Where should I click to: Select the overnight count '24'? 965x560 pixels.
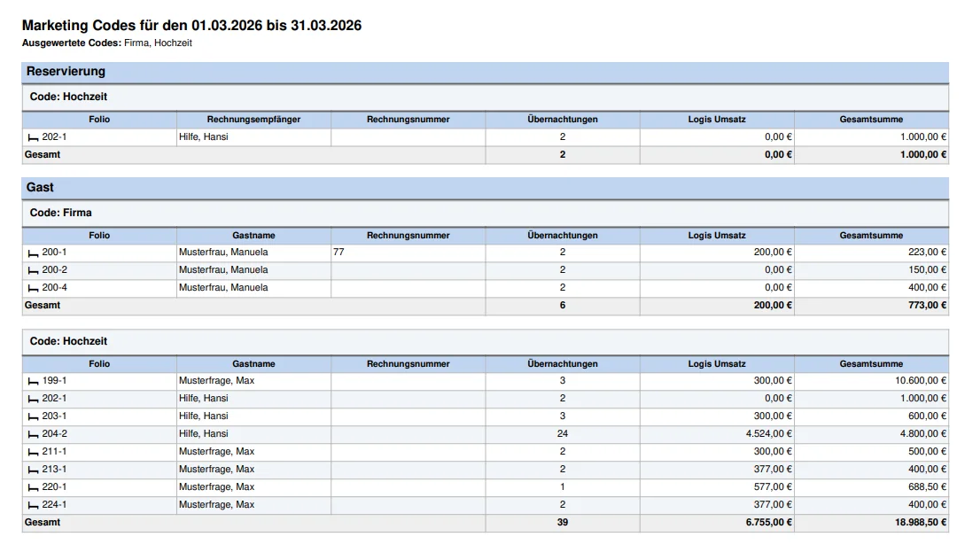[x=563, y=434]
